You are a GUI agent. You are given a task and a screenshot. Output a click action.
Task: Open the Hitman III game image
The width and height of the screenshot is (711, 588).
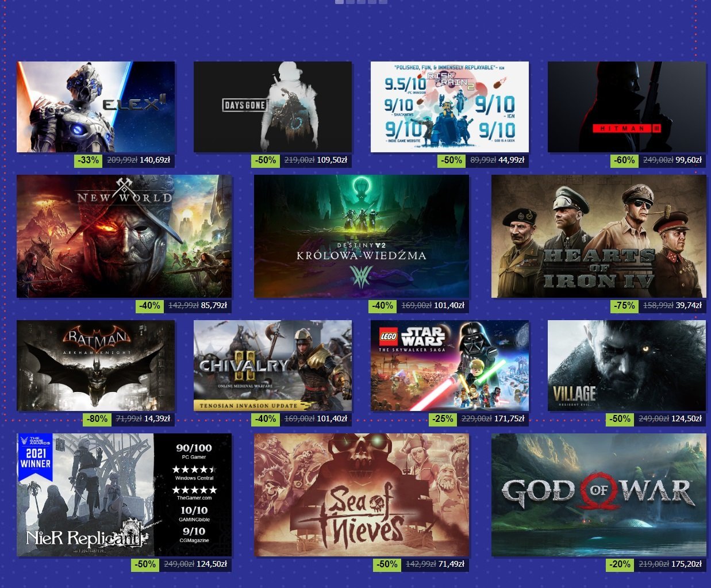point(627,107)
